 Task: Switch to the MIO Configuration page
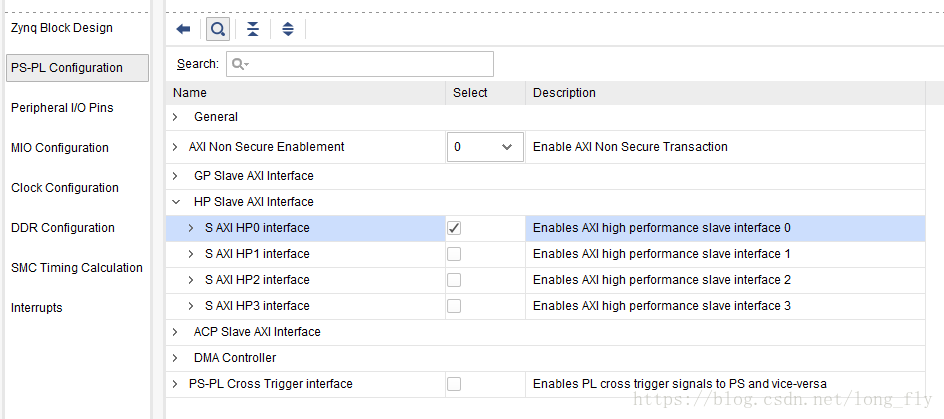tap(60, 147)
